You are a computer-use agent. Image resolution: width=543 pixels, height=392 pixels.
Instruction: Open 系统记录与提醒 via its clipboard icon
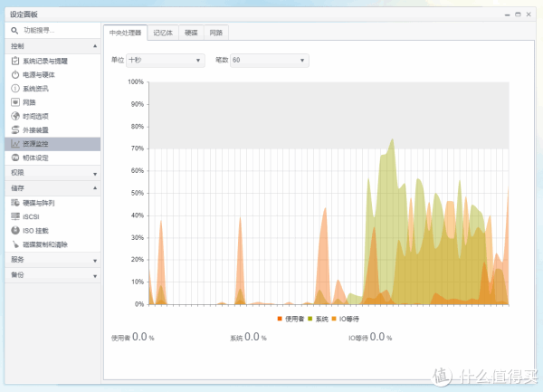coord(15,61)
